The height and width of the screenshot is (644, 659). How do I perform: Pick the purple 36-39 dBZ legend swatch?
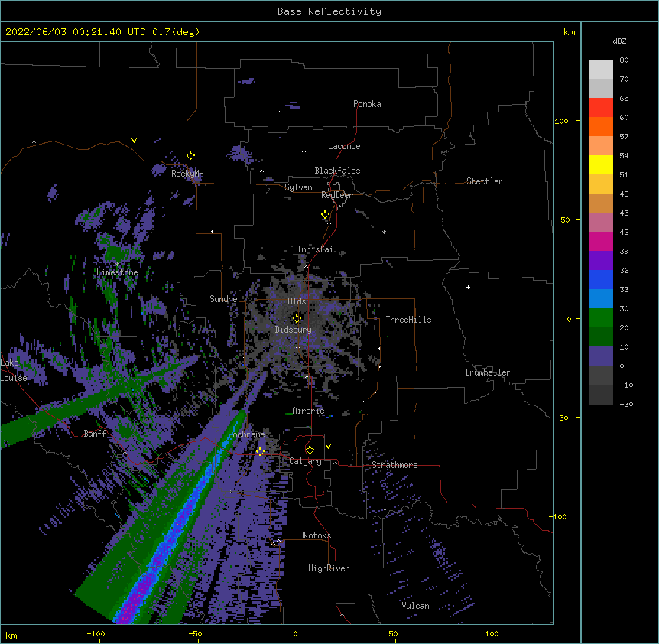[601, 260]
